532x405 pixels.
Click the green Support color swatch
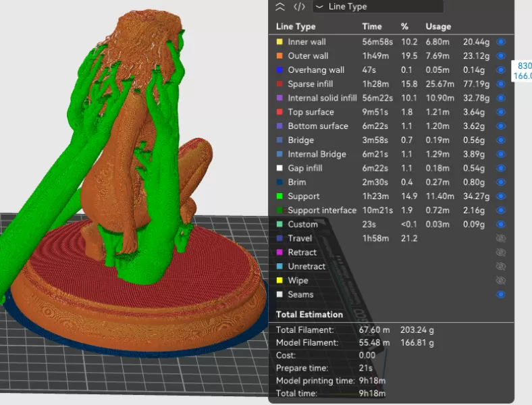[x=280, y=196]
